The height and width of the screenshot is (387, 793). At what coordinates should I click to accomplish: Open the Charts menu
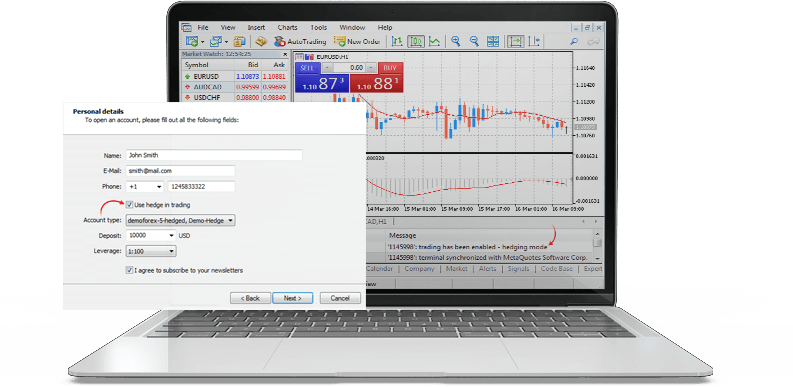(x=287, y=27)
